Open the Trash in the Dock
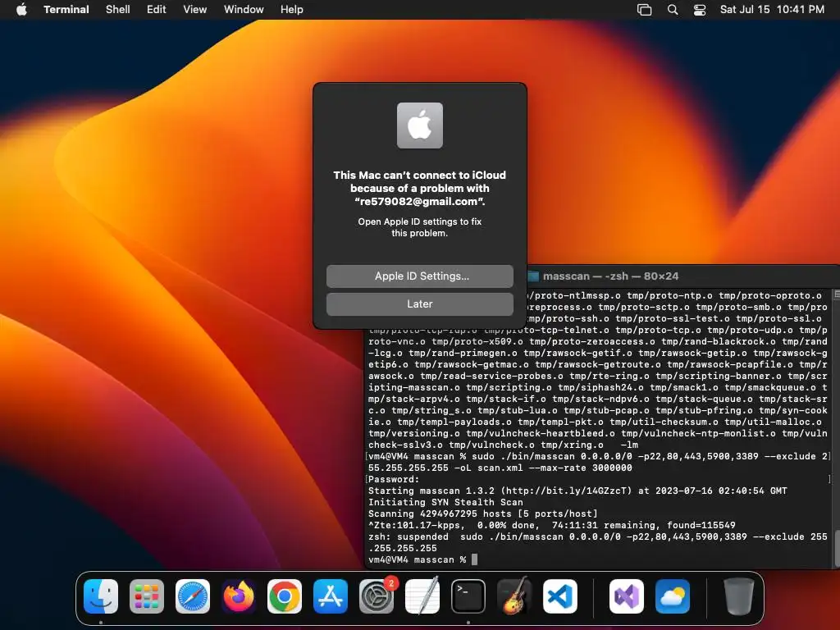 [x=739, y=596]
